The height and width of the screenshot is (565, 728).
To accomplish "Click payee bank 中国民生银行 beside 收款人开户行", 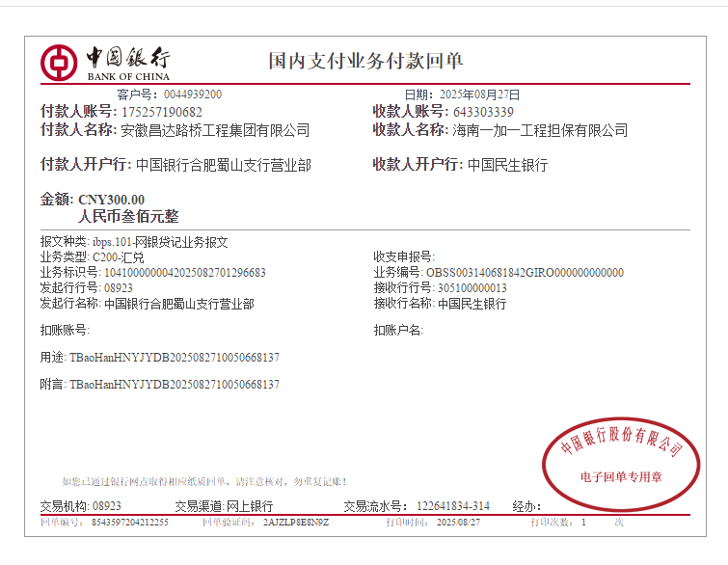I will point(507,165).
